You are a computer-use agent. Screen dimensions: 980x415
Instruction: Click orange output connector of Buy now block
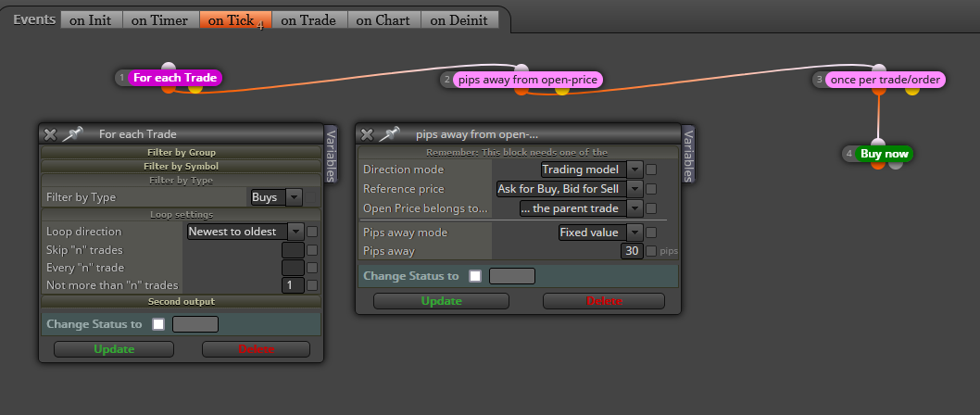878,164
